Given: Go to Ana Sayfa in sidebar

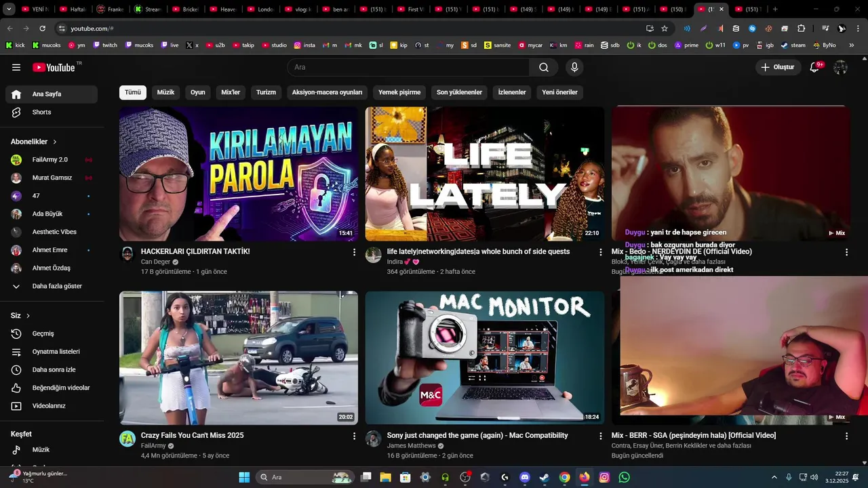Looking at the screenshot, I should [52, 94].
